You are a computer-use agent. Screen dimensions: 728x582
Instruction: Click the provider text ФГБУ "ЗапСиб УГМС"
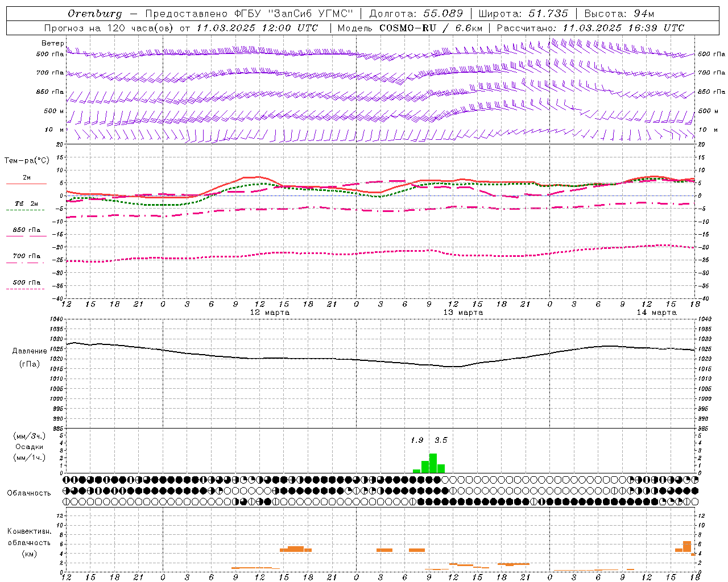[293, 14]
